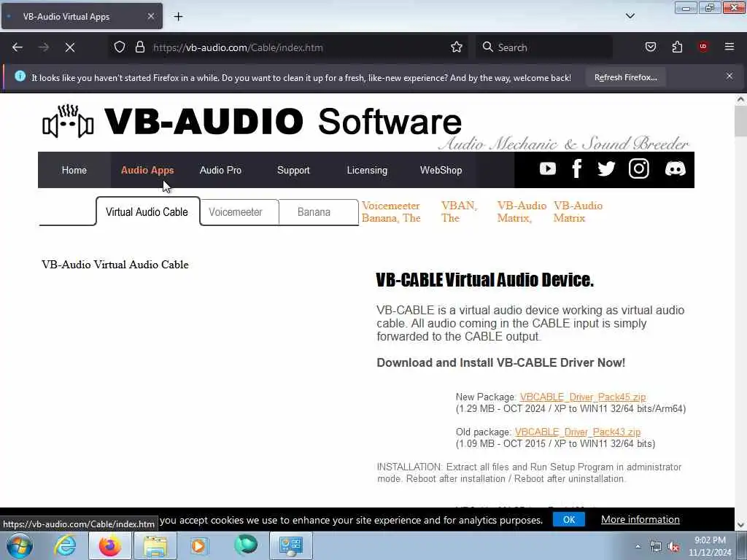Select the Virtual Audio Cable tab

pyautogui.click(x=147, y=212)
